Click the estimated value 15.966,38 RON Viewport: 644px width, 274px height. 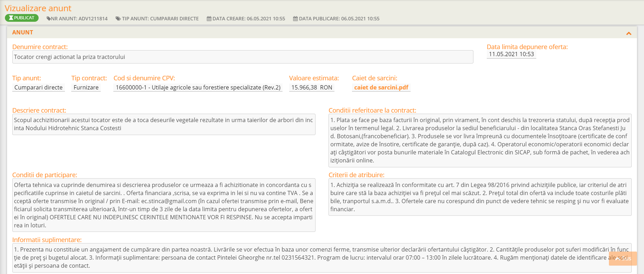[312, 87]
